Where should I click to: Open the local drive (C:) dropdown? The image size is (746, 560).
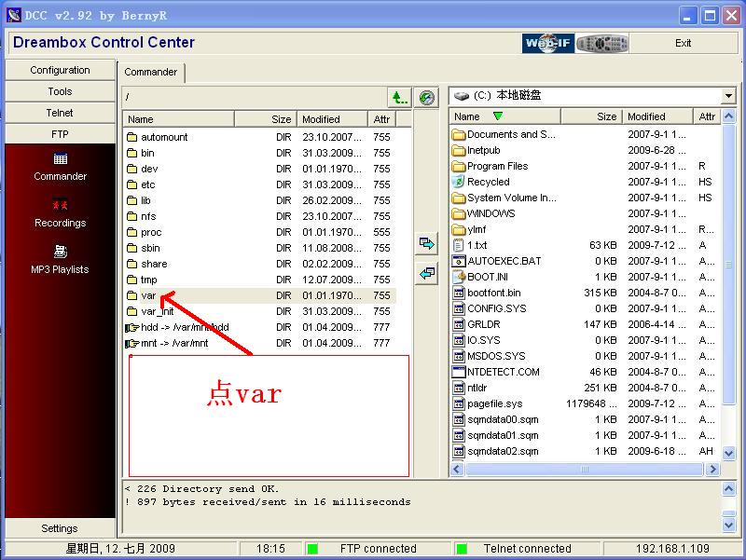(727, 96)
